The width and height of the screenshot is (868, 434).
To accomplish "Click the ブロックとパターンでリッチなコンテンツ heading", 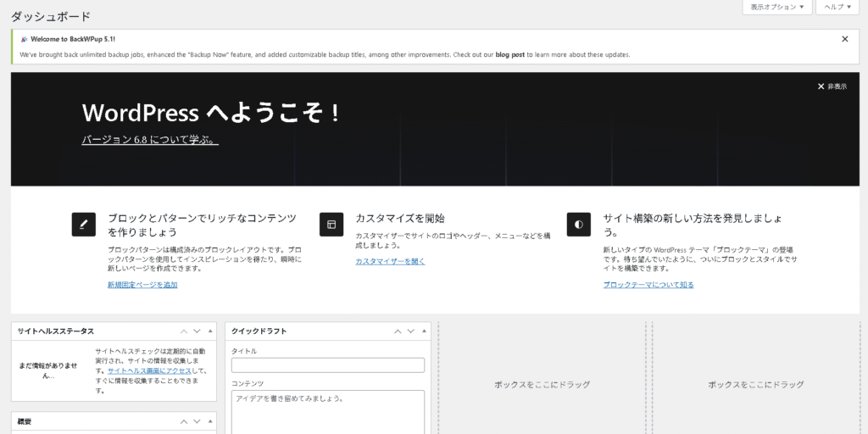I will point(202,225).
